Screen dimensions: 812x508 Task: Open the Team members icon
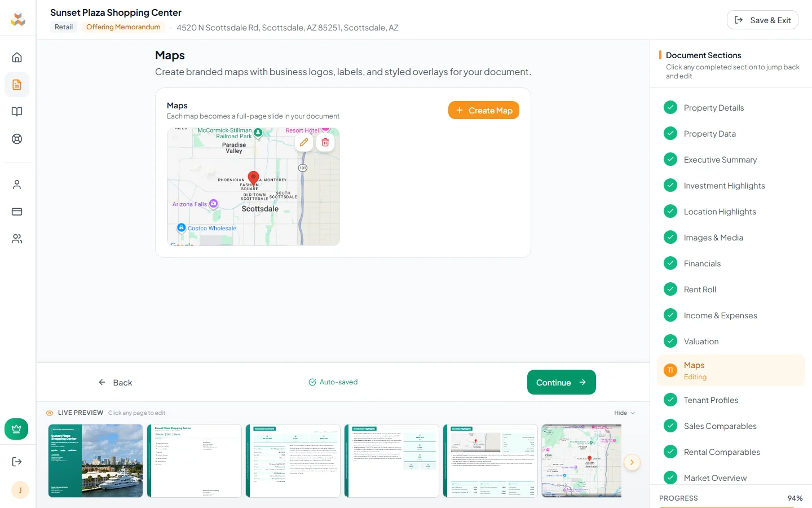tap(16, 238)
